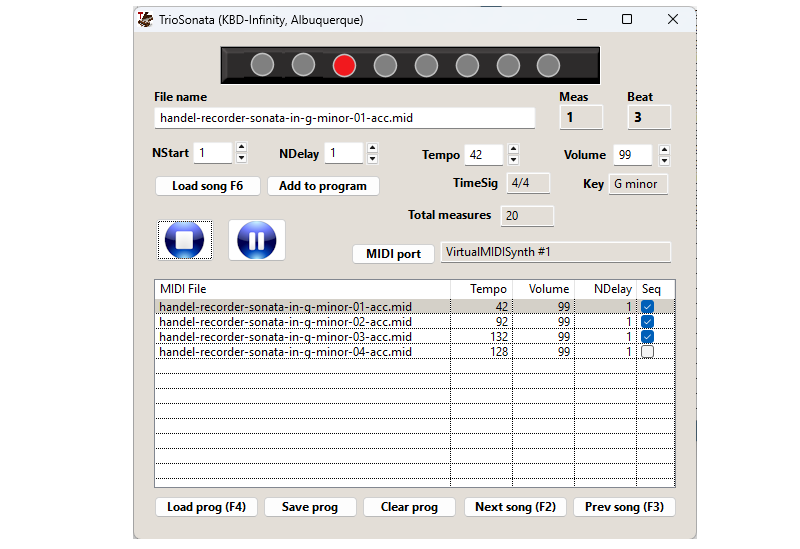
Task: Click the NDelay column header in list
Action: (606, 289)
